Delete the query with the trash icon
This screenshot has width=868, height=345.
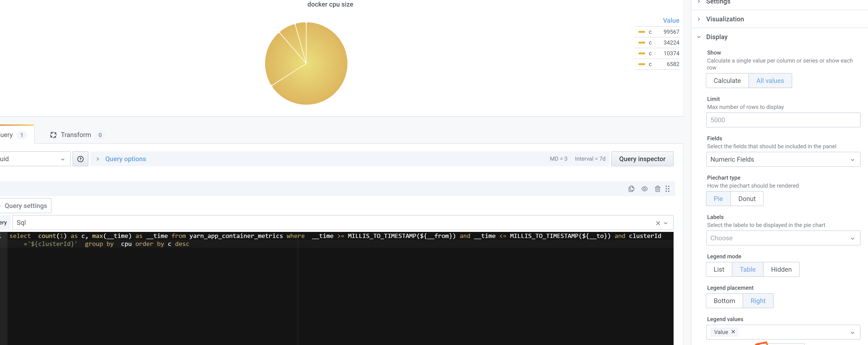pos(657,189)
